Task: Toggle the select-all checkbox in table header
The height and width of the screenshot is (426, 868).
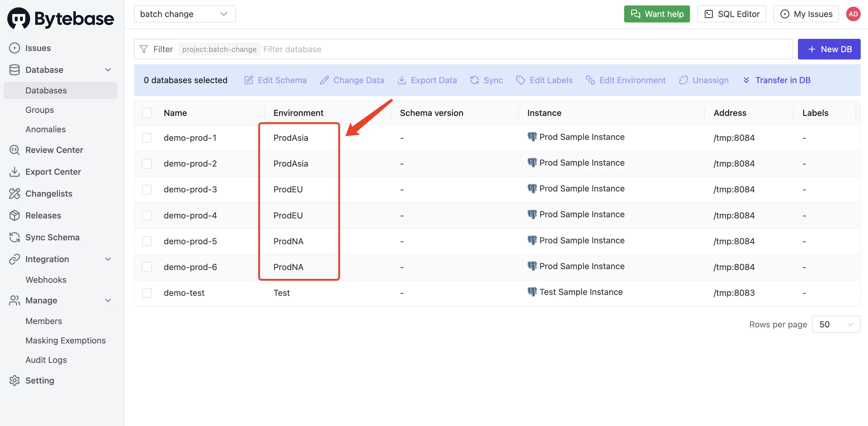Action: pyautogui.click(x=146, y=113)
